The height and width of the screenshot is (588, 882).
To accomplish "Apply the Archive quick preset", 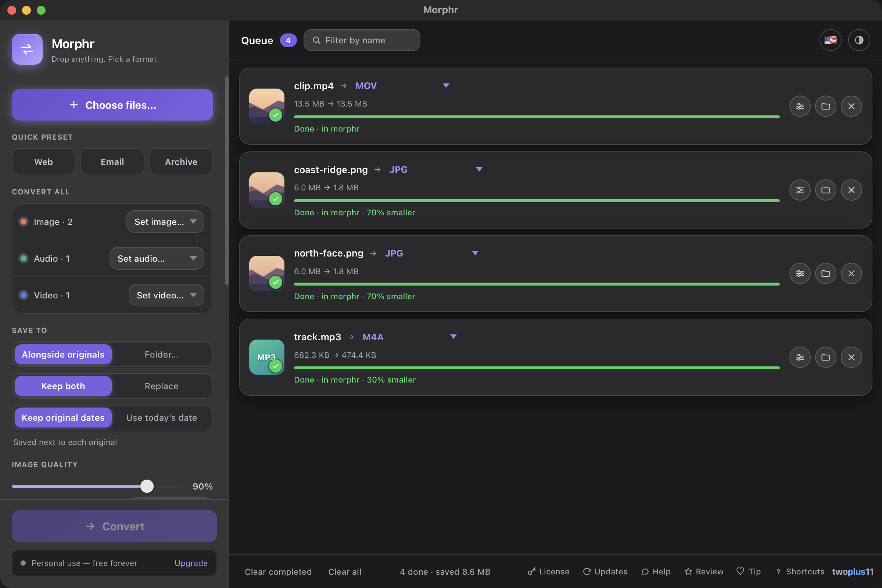I will point(181,162).
